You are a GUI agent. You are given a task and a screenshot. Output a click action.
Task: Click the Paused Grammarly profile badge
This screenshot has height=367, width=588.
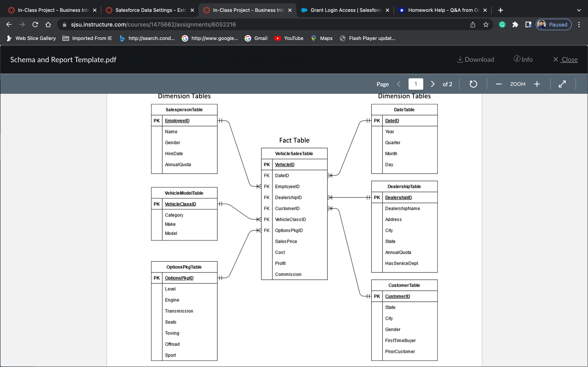[553, 24]
